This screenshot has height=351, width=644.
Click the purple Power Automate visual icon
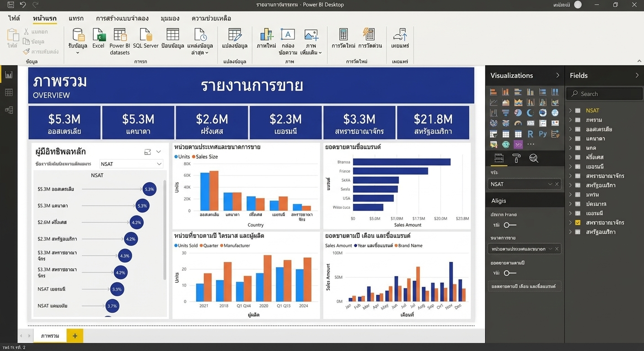click(518, 144)
